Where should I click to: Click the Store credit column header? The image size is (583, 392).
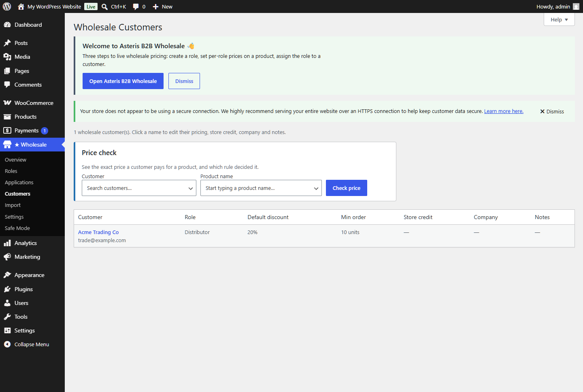(418, 217)
